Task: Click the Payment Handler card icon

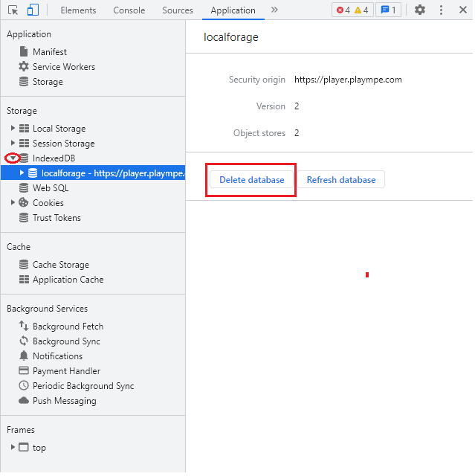Action: (x=24, y=372)
